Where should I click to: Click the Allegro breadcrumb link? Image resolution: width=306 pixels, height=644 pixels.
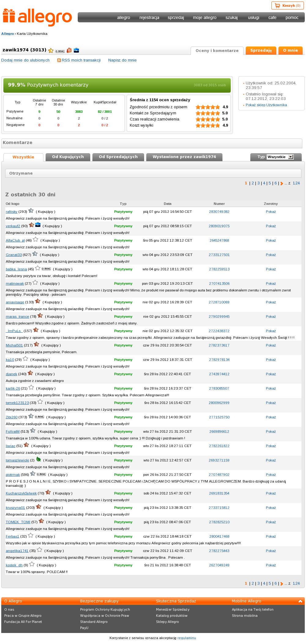tap(8, 34)
